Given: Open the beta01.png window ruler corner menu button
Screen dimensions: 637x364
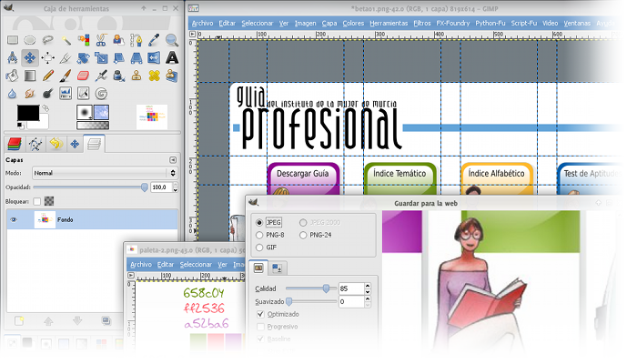Looking at the screenshot, I should point(193,35).
